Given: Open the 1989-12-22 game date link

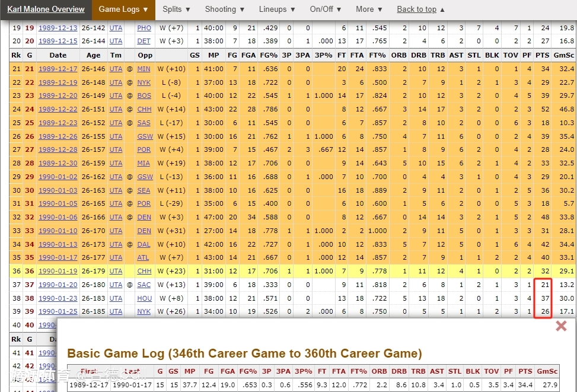Looking at the screenshot, I should tap(58, 109).
